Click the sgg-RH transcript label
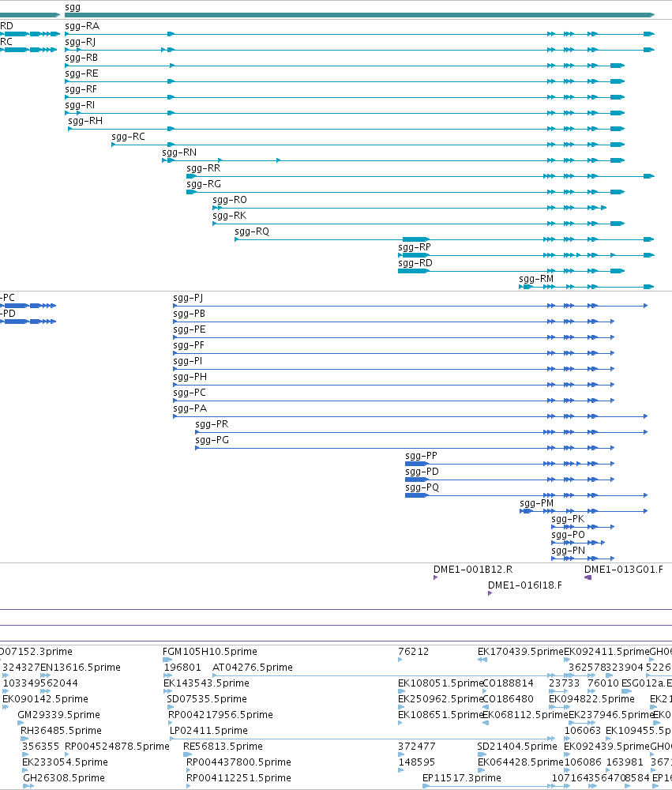The width and height of the screenshot is (672, 790). point(85,121)
